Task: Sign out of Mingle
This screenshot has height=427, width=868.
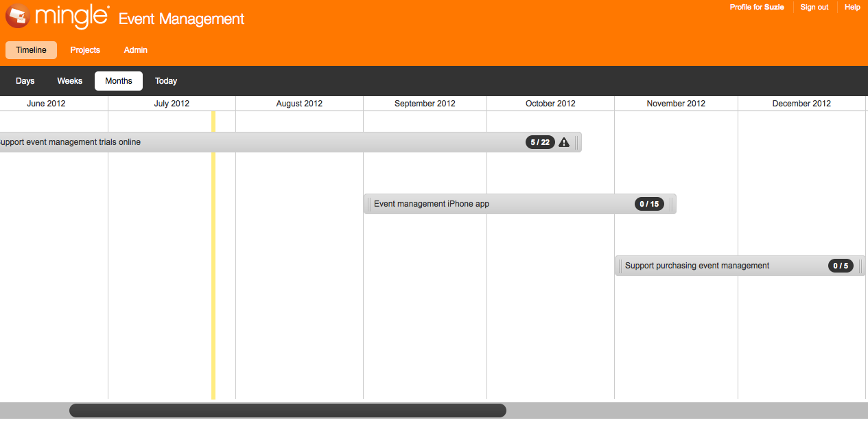Action: coord(814,7)
